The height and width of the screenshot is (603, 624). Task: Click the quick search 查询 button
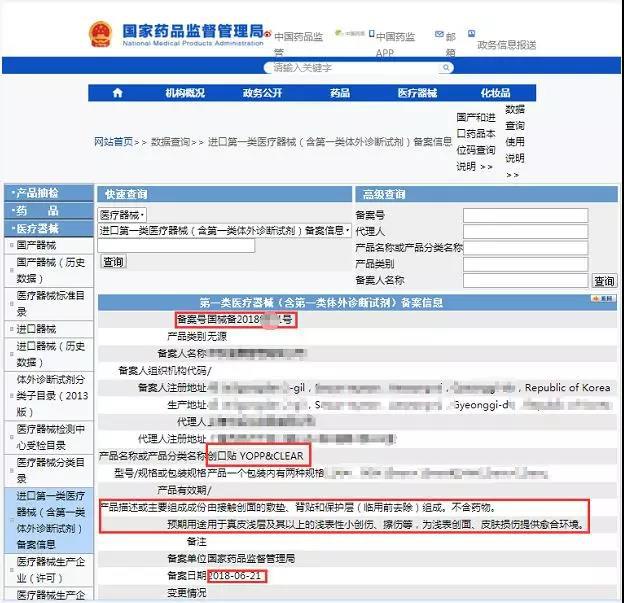click(x=113, y=262)
